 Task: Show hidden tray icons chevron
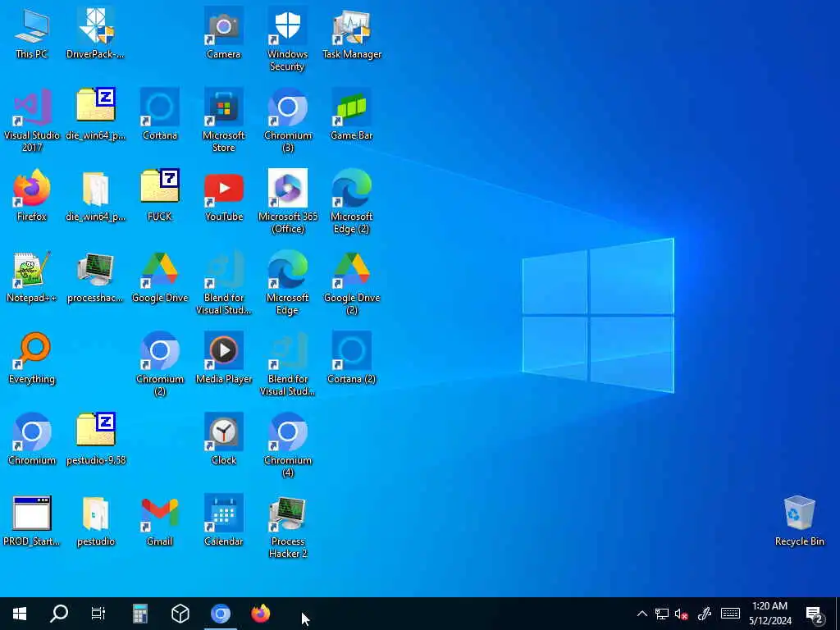(641, 614)
